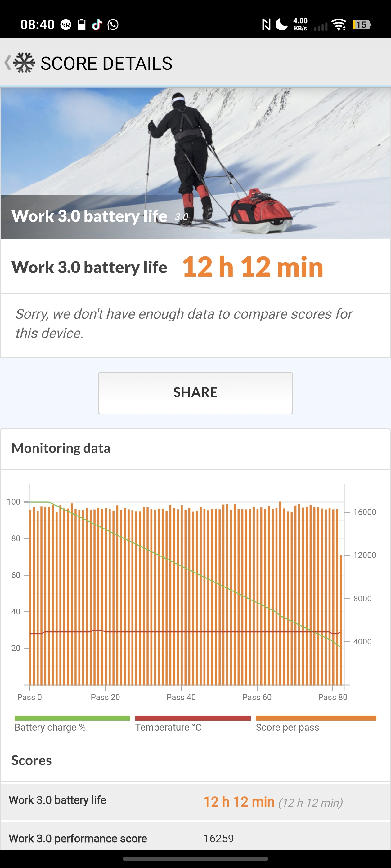Tap the WhatsApp notification icon

pos(113,24)
